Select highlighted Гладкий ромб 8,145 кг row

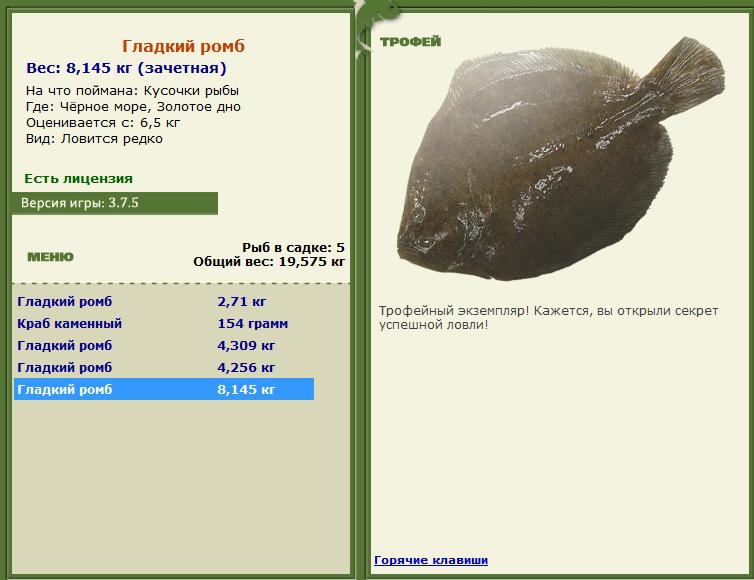[163, 389]
